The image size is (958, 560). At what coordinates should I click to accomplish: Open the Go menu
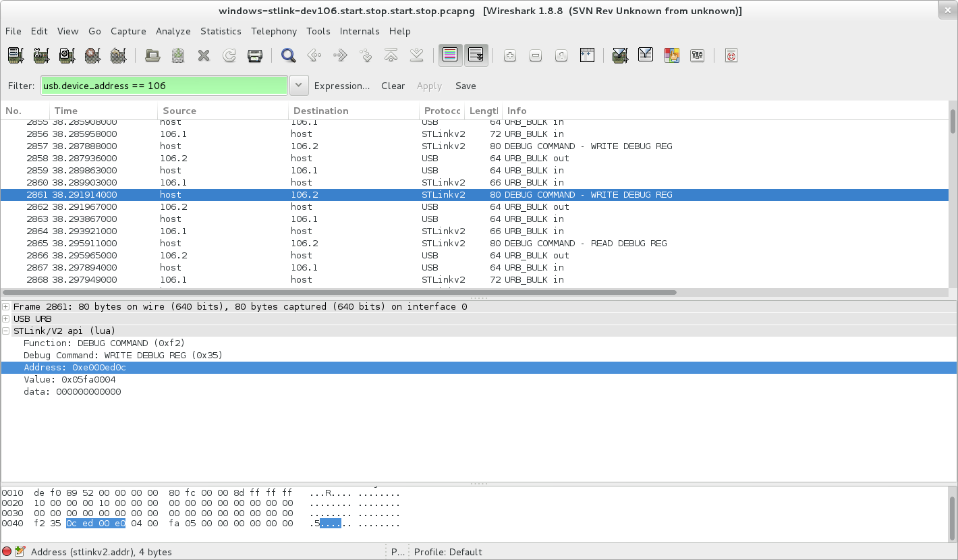click(94, 31)
